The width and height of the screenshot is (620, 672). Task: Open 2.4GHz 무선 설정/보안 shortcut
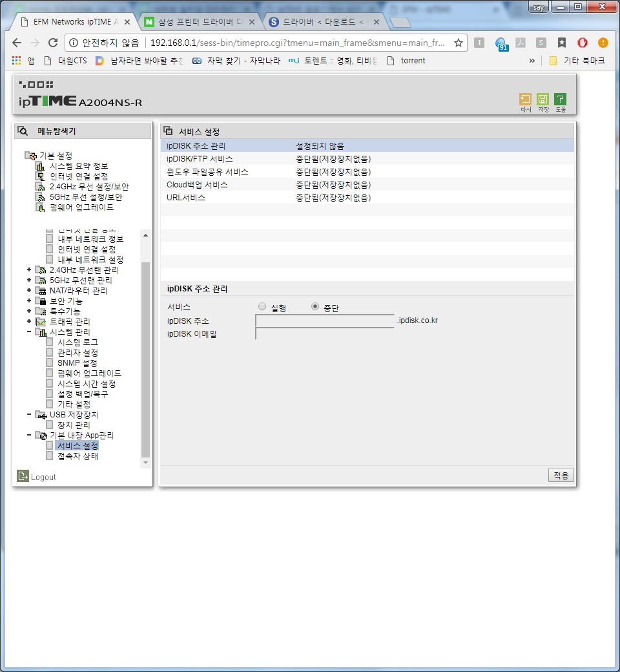89,187
